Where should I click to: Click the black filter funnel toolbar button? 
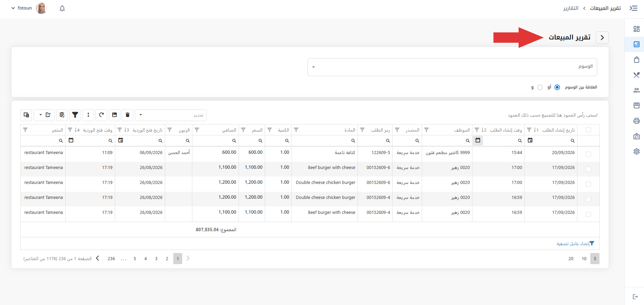point(75,115)
